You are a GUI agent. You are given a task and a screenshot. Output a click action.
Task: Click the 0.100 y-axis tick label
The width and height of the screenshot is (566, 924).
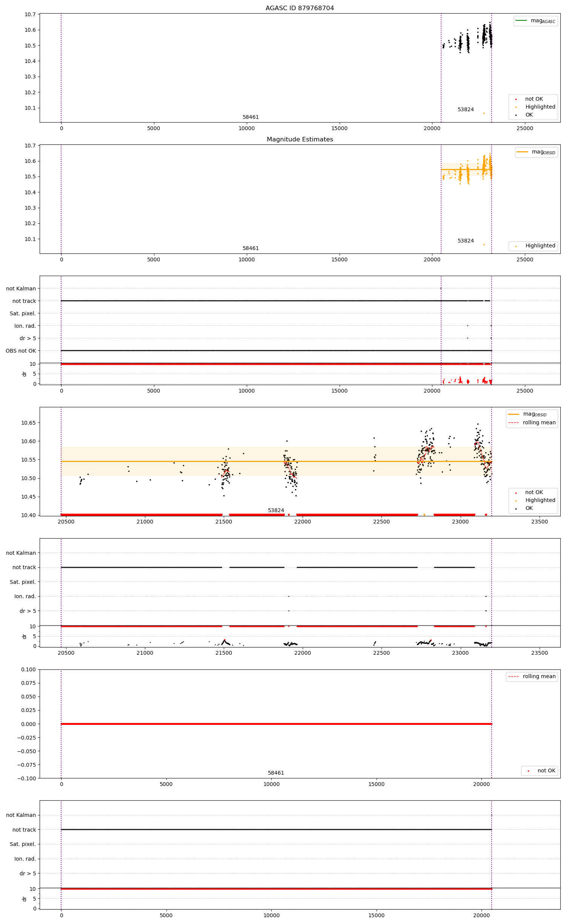[x=28, y=669]
